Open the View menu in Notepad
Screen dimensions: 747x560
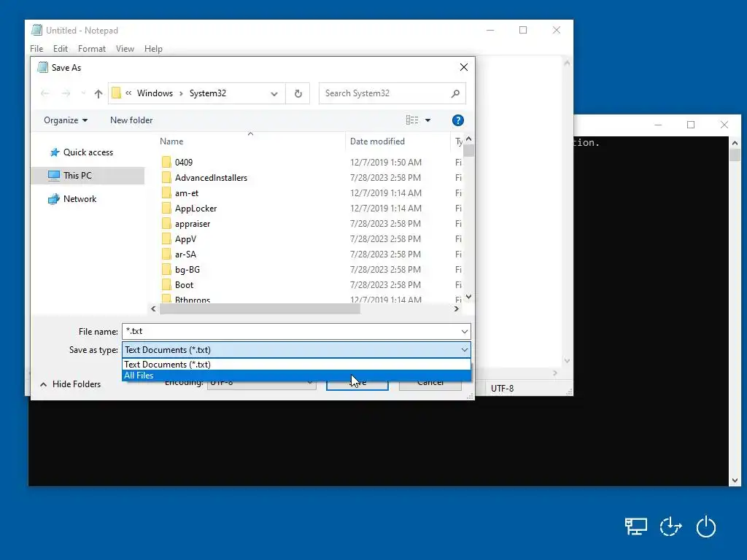[125, 49]
